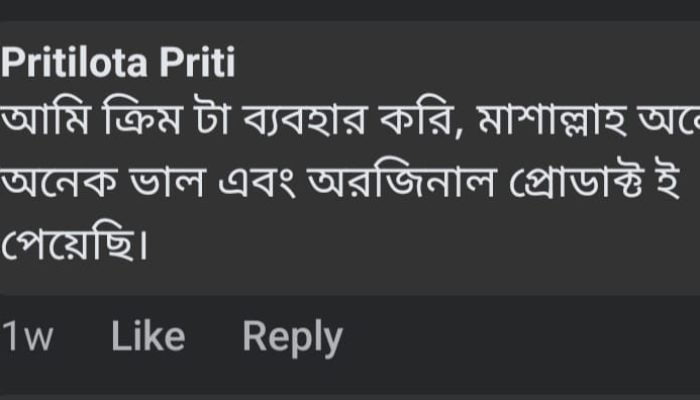Open Pritilota Priti's profile name link
The image size is (700, 400).
pyautogui.click(x=118, y=65)
